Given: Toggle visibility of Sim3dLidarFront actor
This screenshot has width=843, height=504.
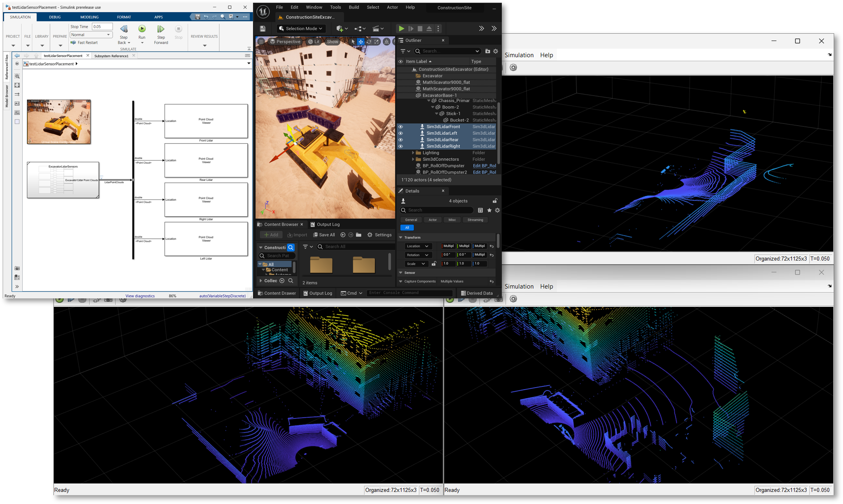Looking at the screenshot, I should tap(401, 127).
